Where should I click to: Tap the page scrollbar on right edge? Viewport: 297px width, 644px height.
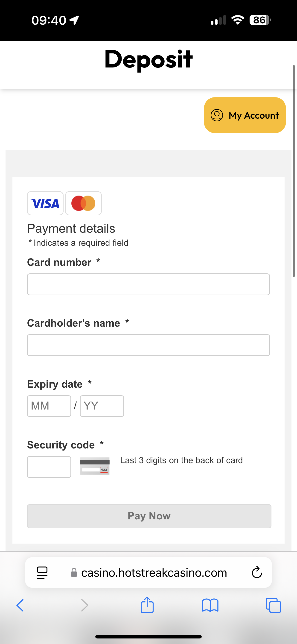pyautogui.click(x=294, y=171)
